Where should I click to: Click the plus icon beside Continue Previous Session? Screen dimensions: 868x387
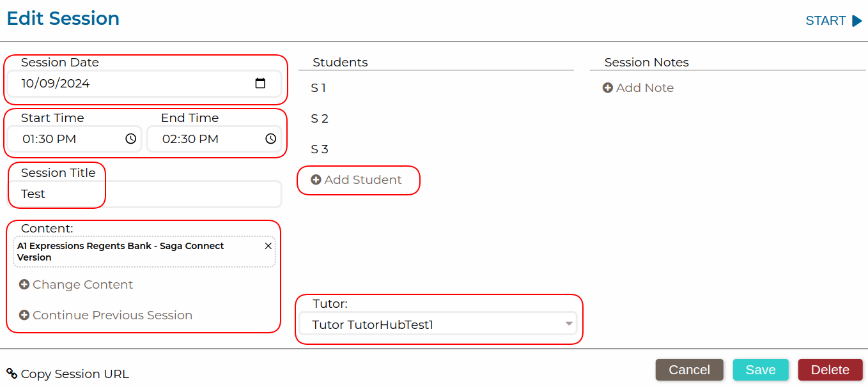[24, 315]
